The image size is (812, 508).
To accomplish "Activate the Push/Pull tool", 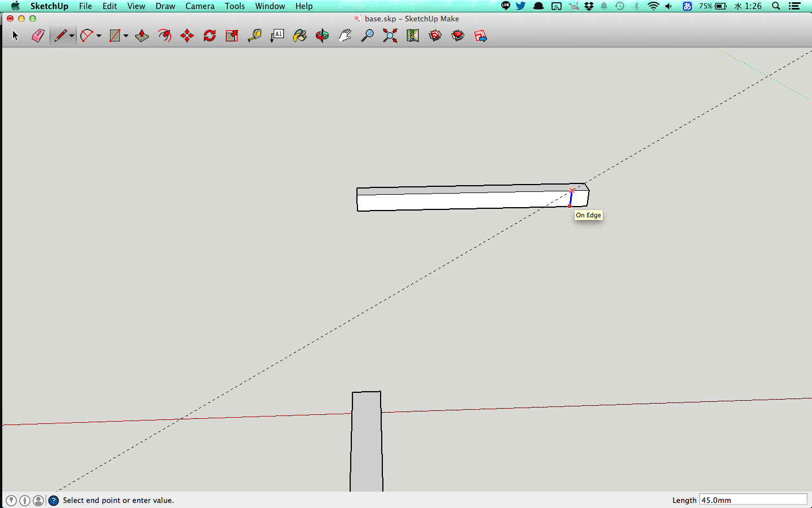I will [142, 36].
